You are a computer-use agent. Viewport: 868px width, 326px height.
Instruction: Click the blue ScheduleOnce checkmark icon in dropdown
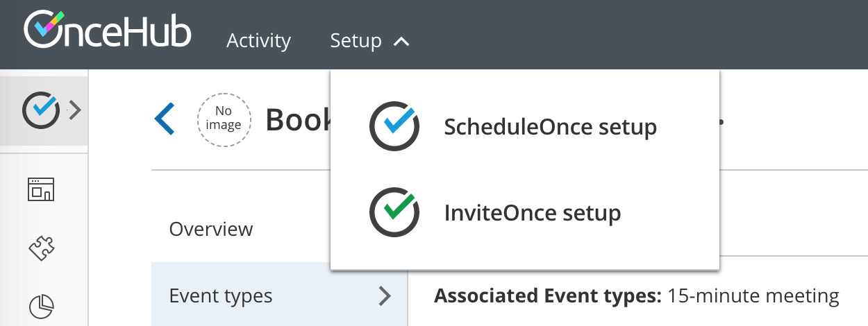394,126
